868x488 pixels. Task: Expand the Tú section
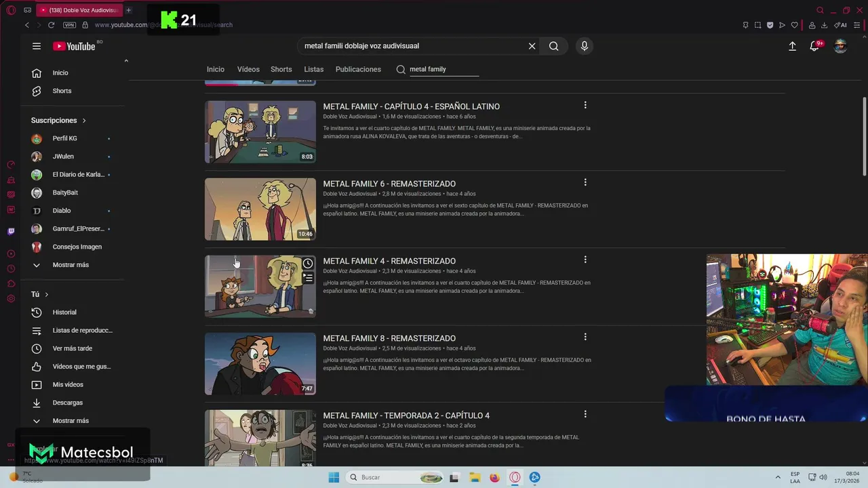click(x=39, y=294)
